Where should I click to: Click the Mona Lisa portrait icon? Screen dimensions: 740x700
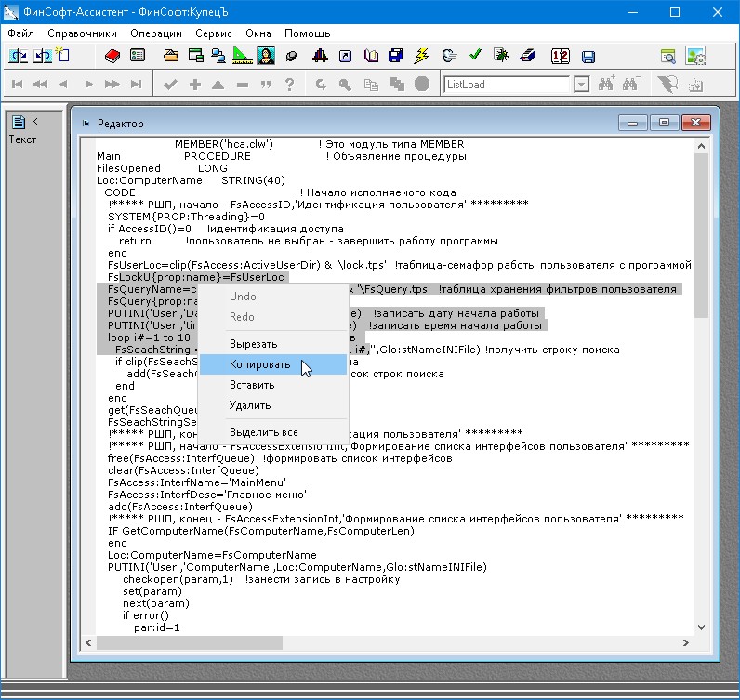[x=265, y=57]
